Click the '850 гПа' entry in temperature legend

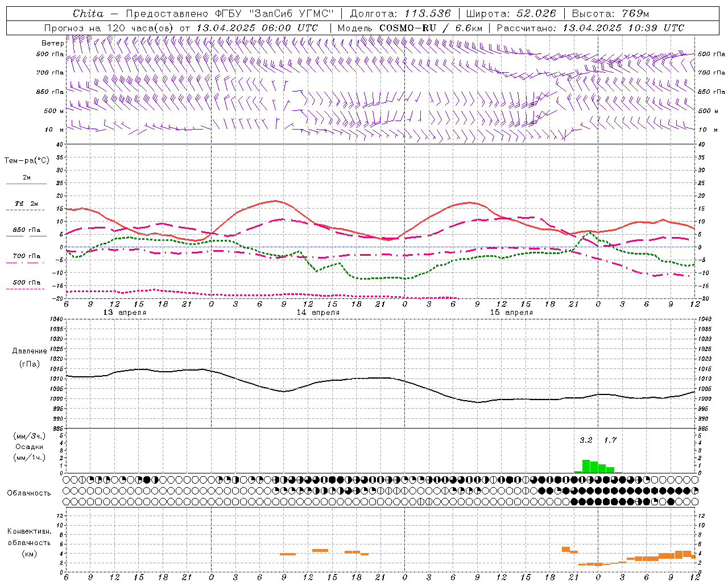pyautogui.click(x=27, y=230)
